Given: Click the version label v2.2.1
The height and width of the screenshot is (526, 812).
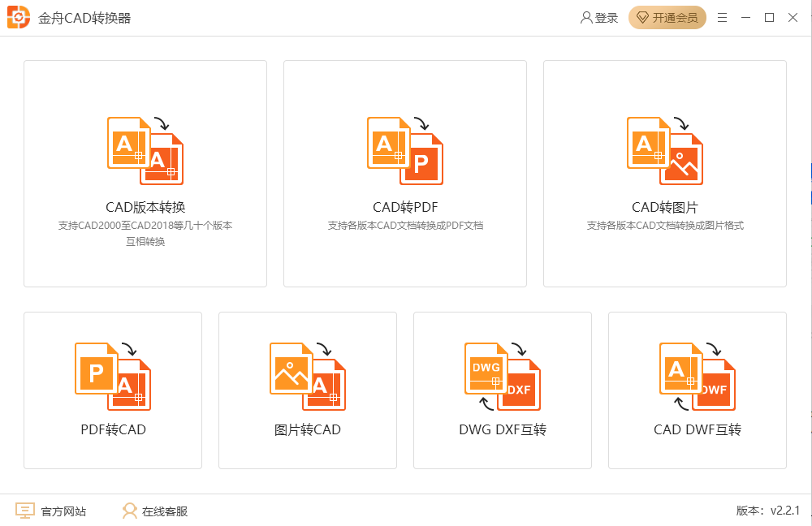Looking at the screenshot, I should (766, 511).
